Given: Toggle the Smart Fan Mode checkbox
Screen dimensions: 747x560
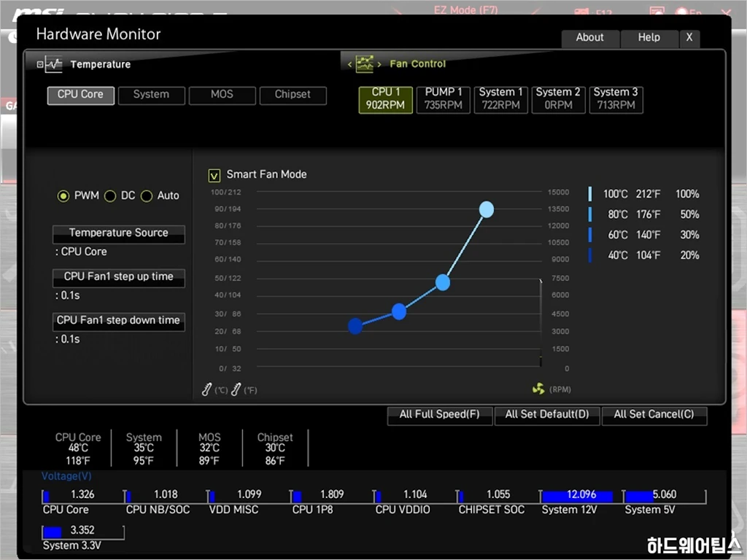Looking at the screenshot, I should click(x=214, y=176).
